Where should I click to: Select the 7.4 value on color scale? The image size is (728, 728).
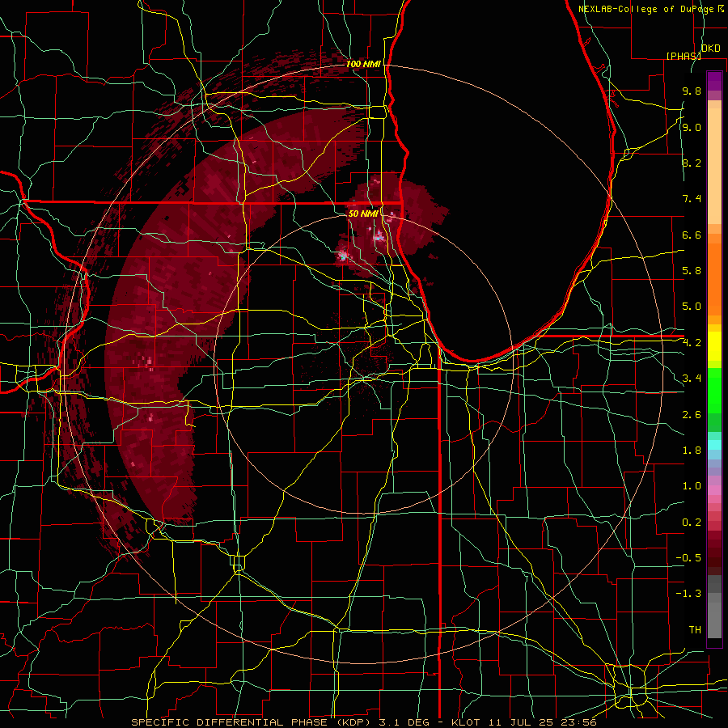coord(692,199)
